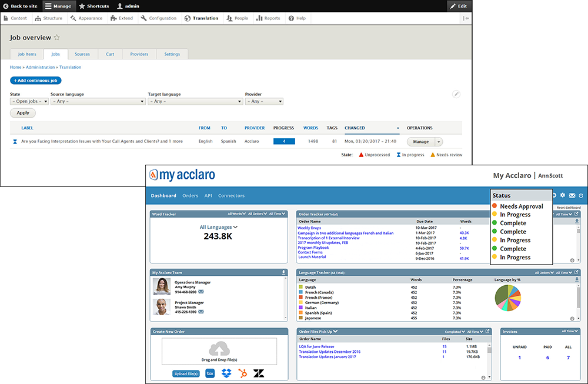Viewport: 588px width, 384px height.
Task: Open the Dropbox upload icon
Action: pyautogui.click(x=226, y=373)
